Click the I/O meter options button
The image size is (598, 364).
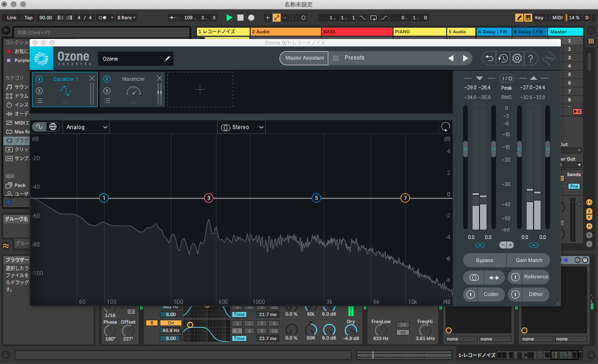506,78
